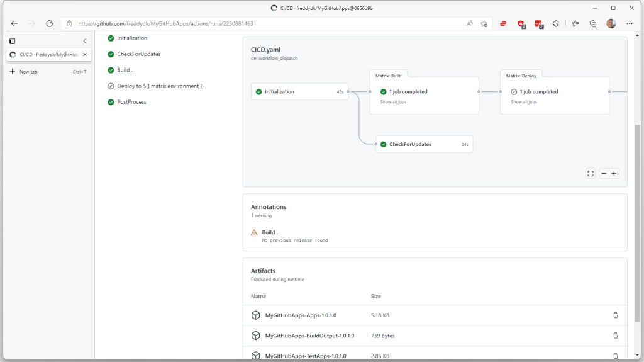Click the browser refresh icon

[x=50, y=23]
